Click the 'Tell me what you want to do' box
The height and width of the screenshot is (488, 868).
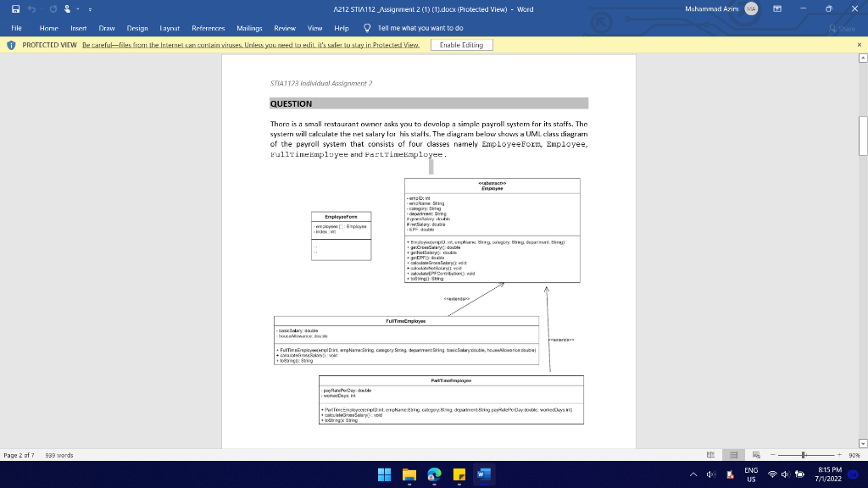pos(420,28)
